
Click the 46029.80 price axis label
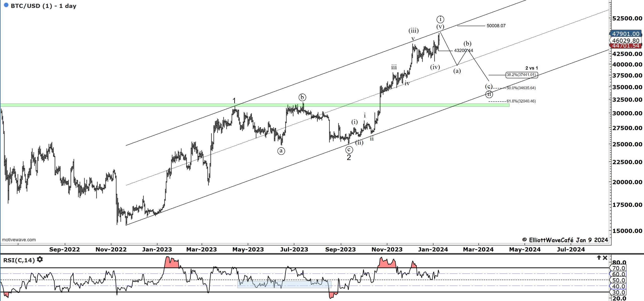626,40
